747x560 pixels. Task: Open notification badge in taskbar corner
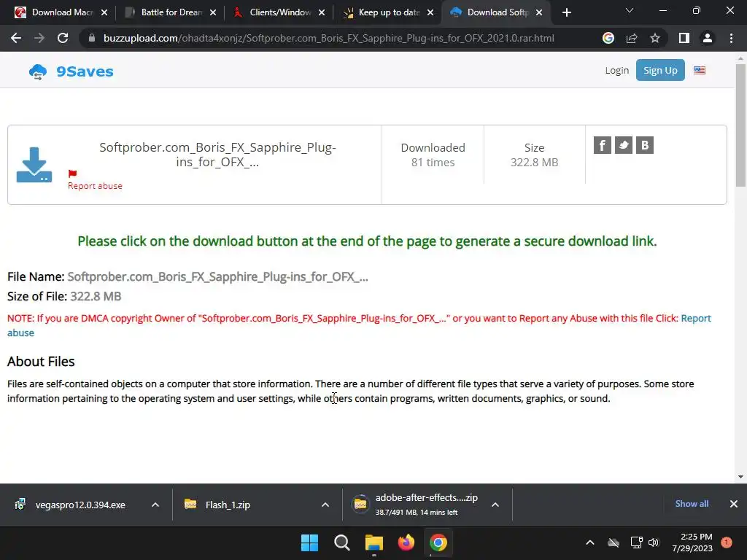click(x=726, y=542)
